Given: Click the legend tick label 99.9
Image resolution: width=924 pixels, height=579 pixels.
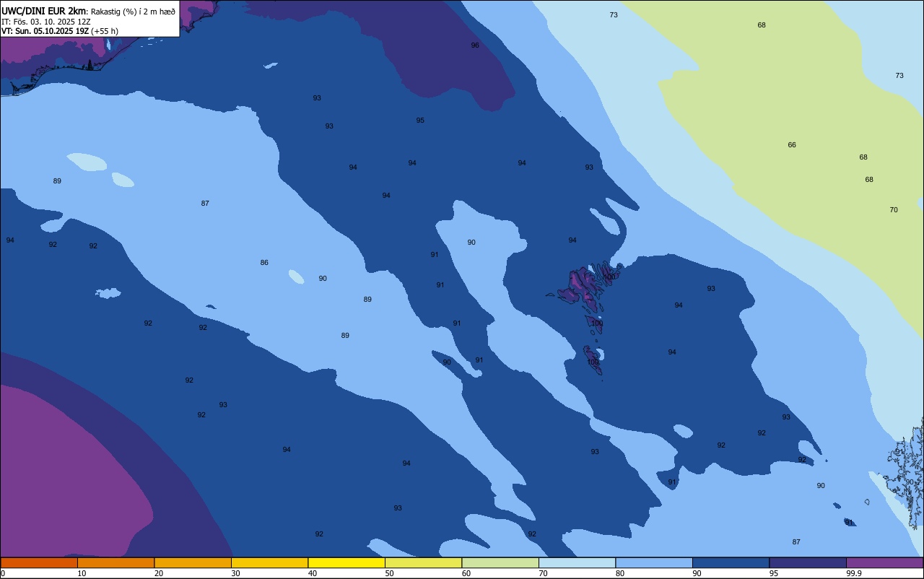Looking at the screenshot, I should pos(853,573).
